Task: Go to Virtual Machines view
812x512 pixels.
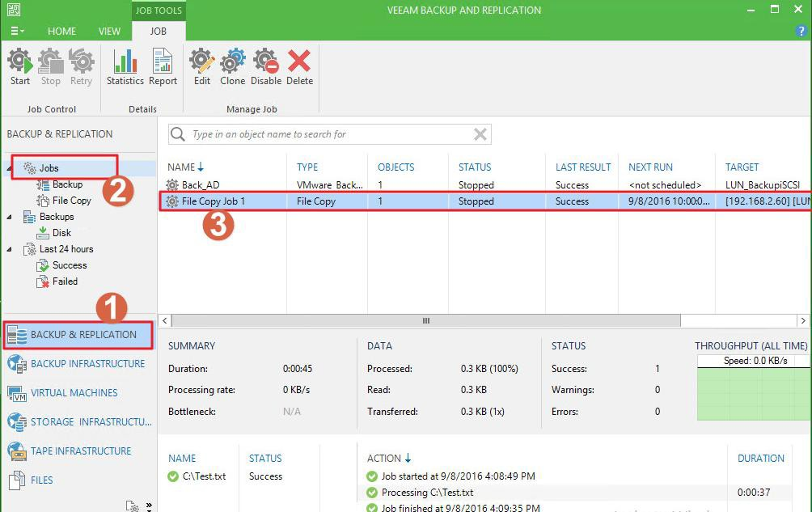Action: pos(74,393)
